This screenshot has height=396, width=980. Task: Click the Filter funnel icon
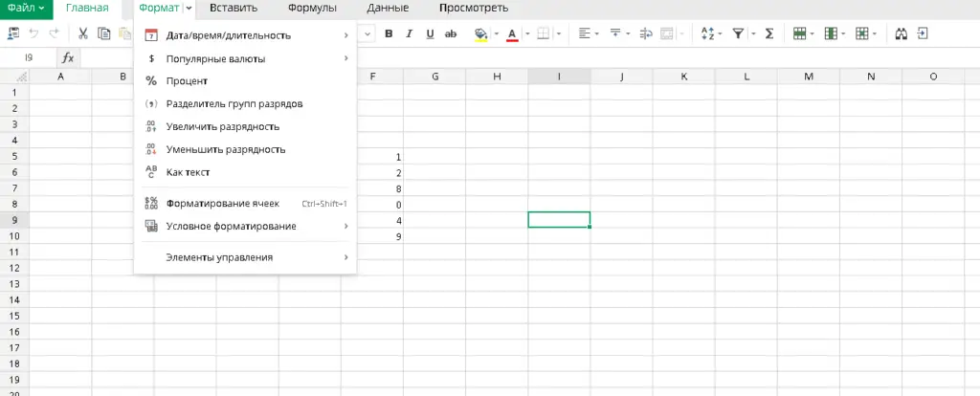point(738,33)
